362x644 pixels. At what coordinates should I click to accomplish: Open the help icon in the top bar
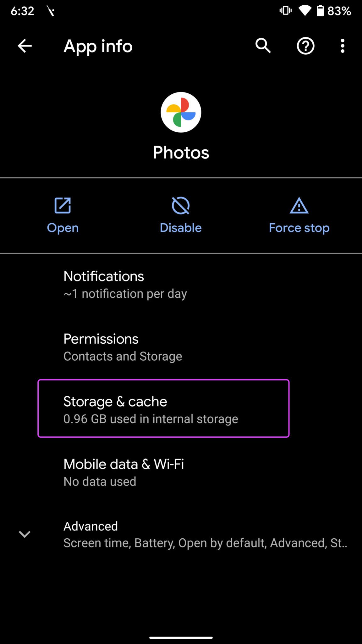(x=305, y=46)
